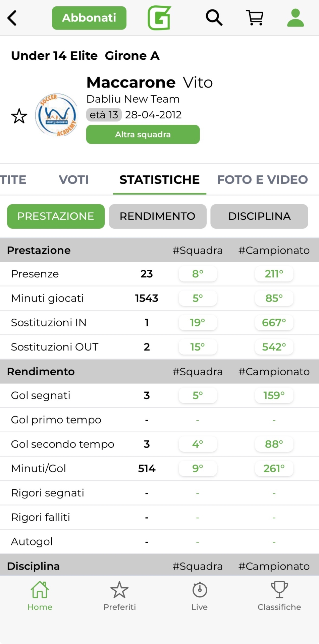Viewport: 319px width, 644px height.
Task: Open the shopping cart
Action: [255, 18]
